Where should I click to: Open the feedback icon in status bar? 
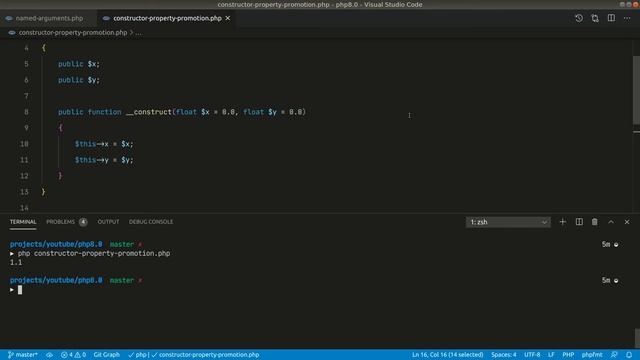click(x=614, y=355)
